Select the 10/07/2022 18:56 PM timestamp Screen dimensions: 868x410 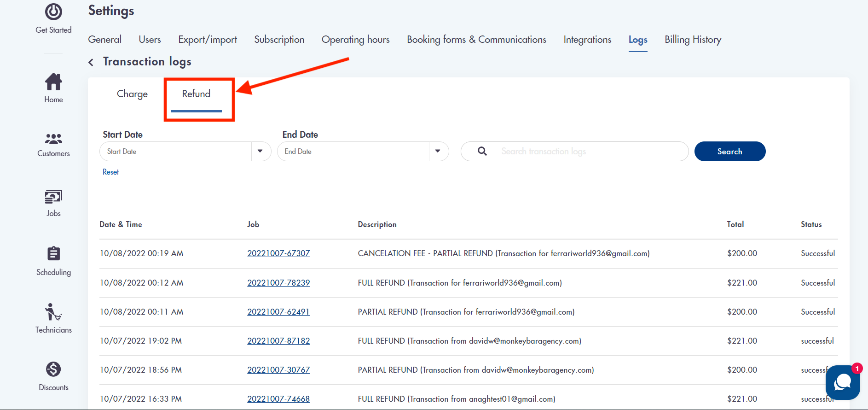[x=140, y=370]
